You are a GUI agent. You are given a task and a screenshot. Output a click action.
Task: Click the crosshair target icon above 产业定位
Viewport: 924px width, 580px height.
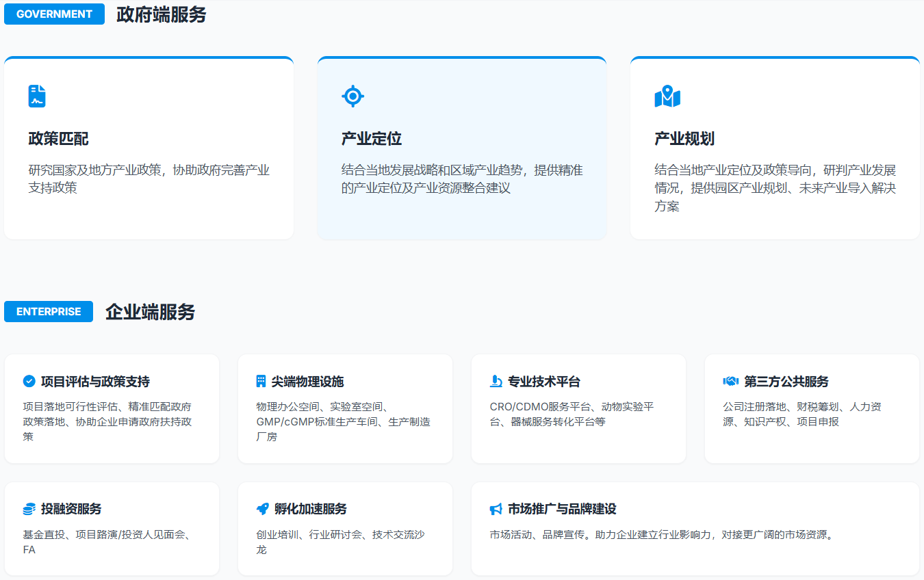click(x=352, y=96)
